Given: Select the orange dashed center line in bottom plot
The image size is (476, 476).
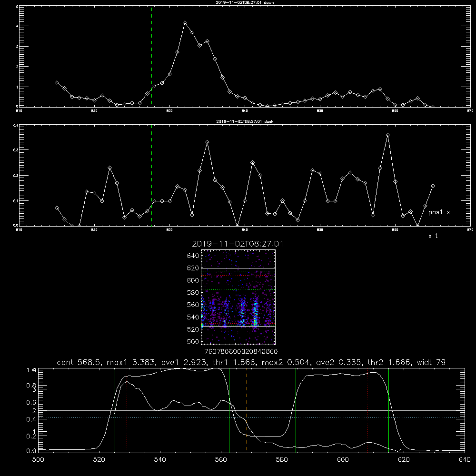Looking at the screenshot, I should [247, 409].
